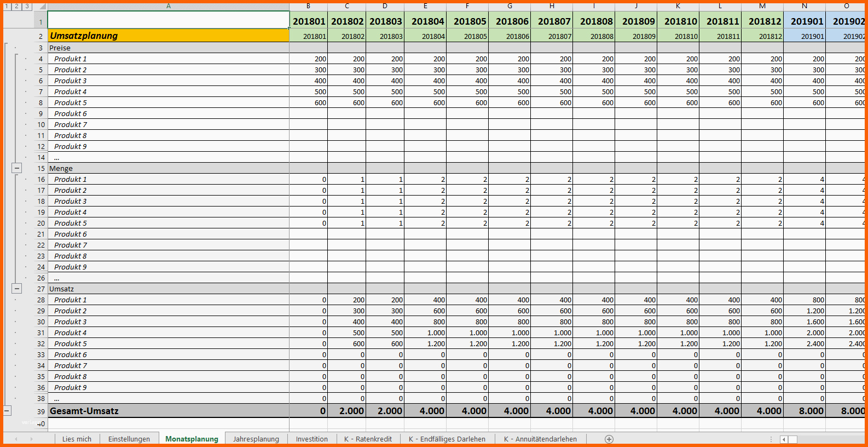
Task: Select row 15 header
Action: [40, 168]
